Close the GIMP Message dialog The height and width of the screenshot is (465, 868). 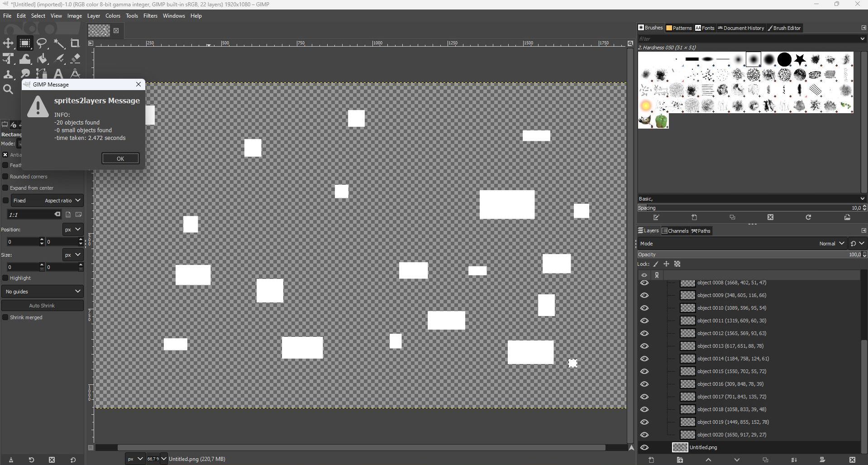[138, 84]
